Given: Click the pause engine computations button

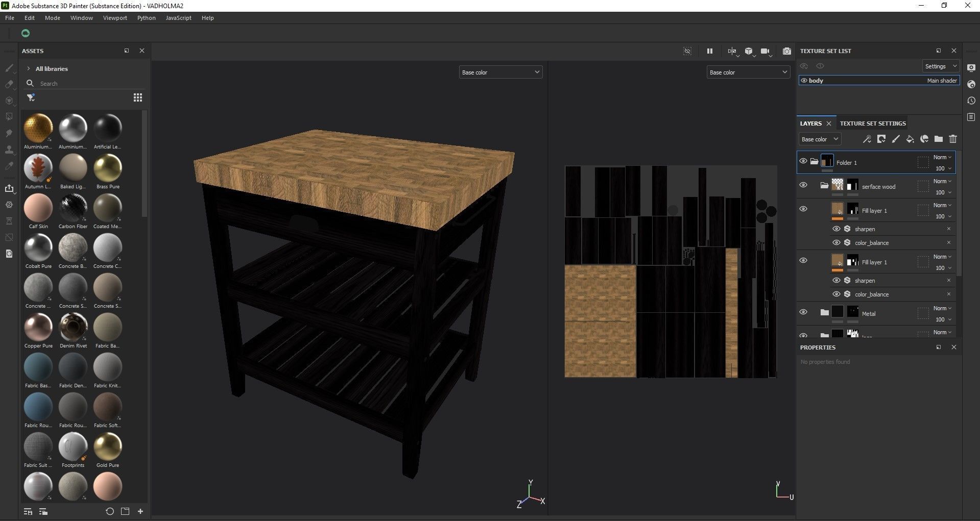Looking at the screenshot, I should 709,51.
